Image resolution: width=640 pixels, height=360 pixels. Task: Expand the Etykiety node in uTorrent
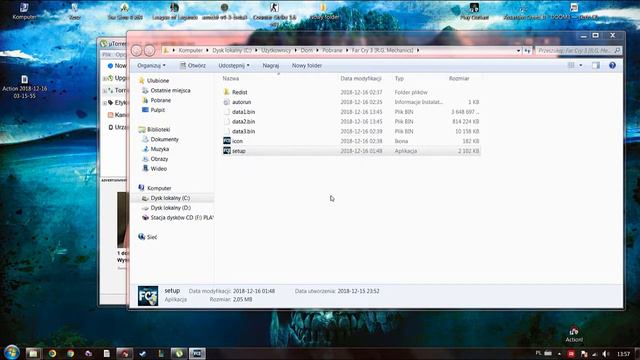coord(104,103)
